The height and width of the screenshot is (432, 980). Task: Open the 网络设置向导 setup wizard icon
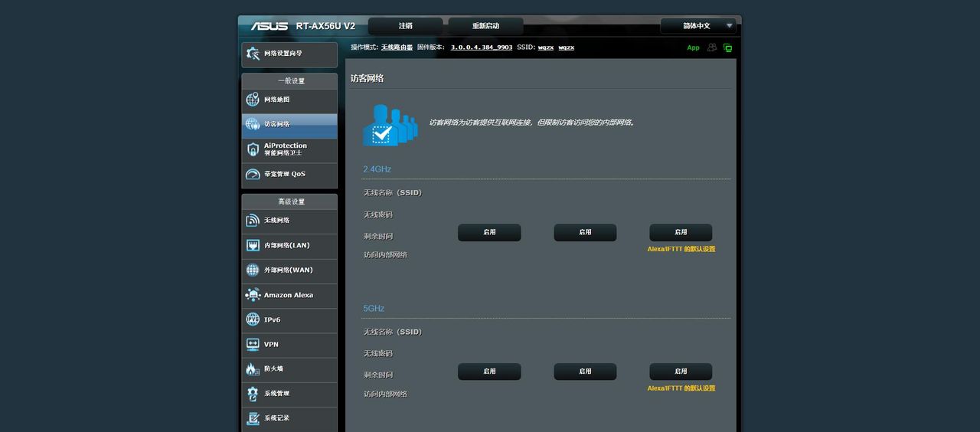pos(253,54)
